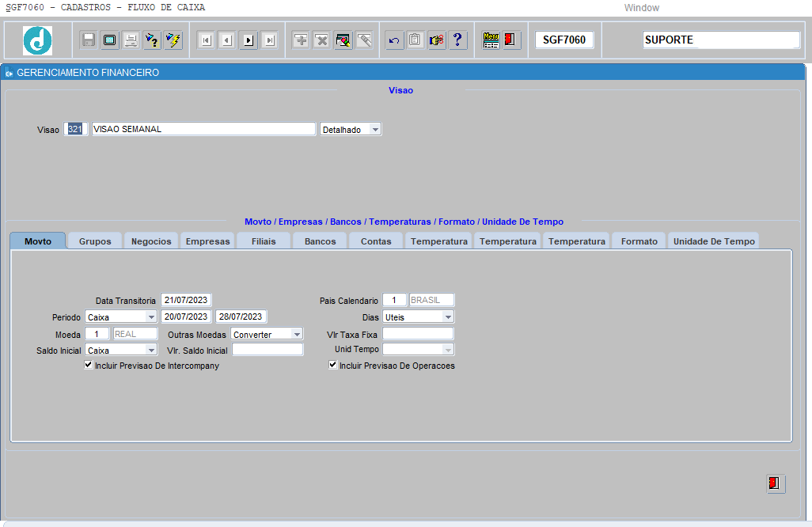Screen dimensions: 812x527
Task: Go to previous record arrow icon
Action: pos(227,40)
